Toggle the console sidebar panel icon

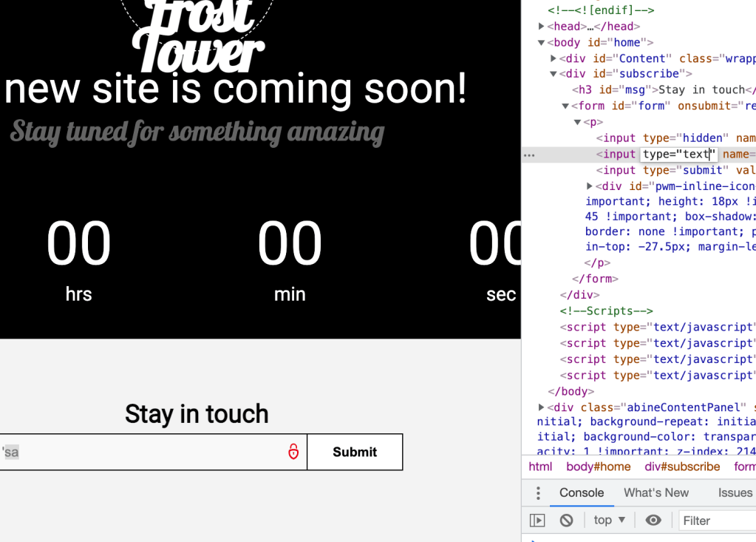coord(537,521)
